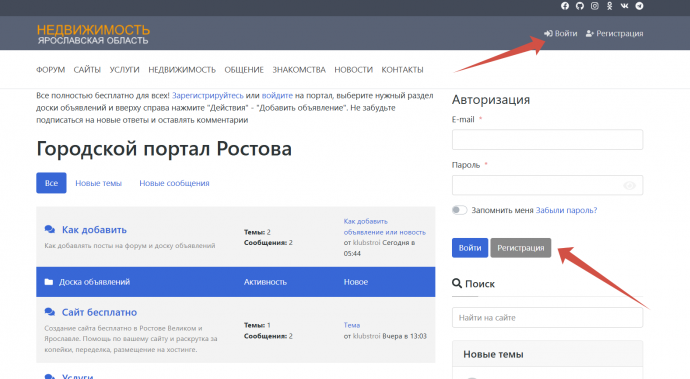This screenshot has width=690, height=379.
Task: Open the ФОРУМ menu item
Action: (x=51, y=70)
